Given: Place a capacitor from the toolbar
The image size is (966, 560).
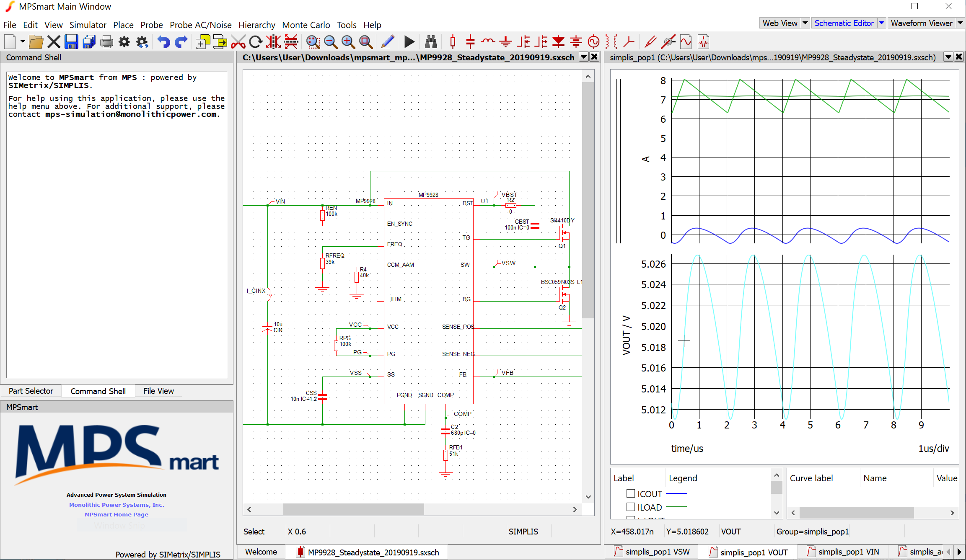Looking at the screenshot, I should tap(470, 42).
